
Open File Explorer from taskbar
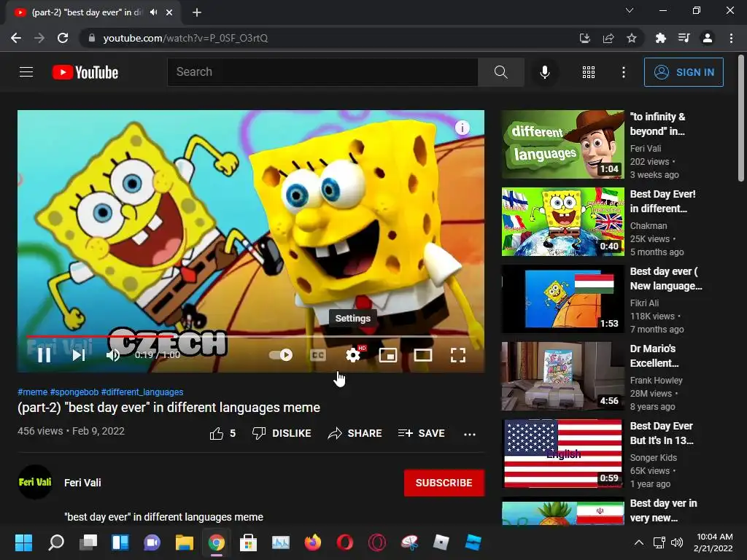tap(184, 542)
